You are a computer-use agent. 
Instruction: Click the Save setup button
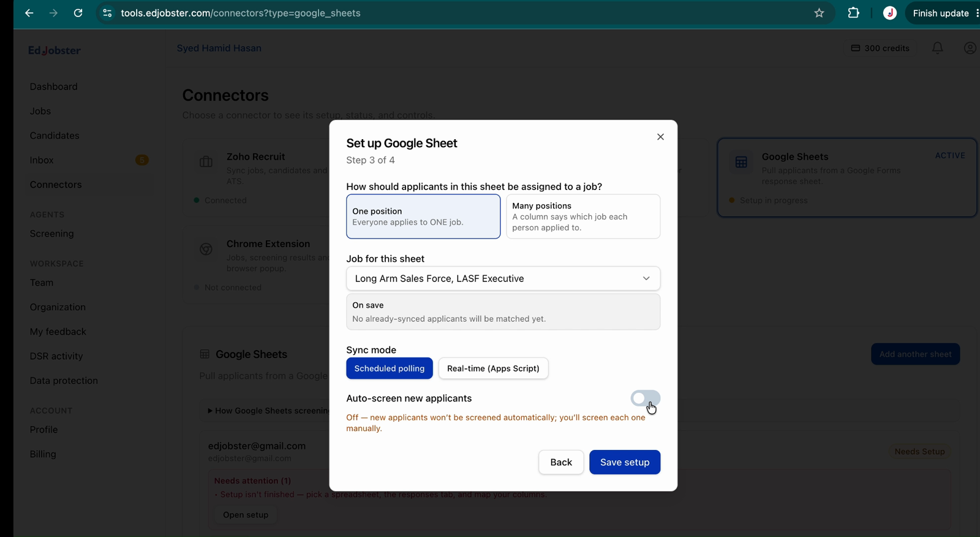(625, 462)
